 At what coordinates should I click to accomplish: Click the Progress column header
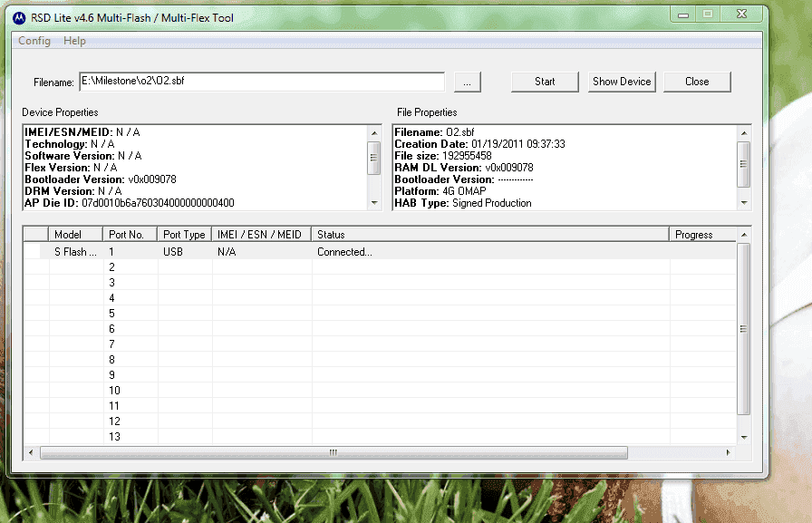click(x=702, y=235)
